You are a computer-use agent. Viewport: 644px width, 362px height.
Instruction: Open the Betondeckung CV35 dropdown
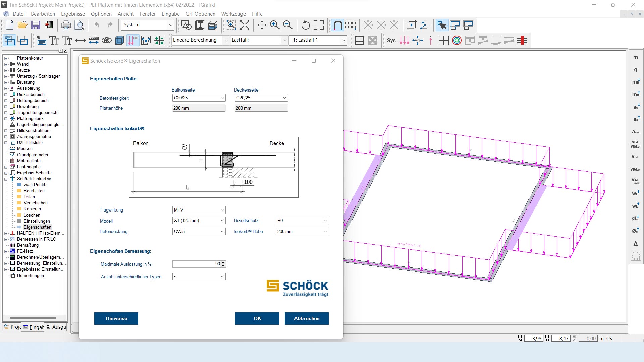199,232
